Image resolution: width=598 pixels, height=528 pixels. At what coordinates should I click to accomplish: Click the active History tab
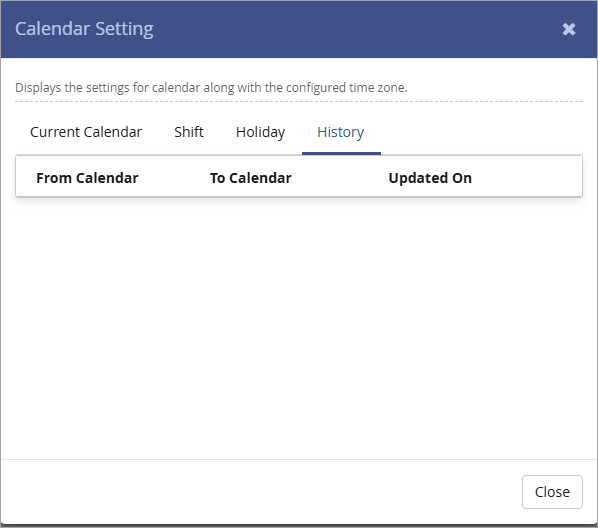[x=341, y=132]
